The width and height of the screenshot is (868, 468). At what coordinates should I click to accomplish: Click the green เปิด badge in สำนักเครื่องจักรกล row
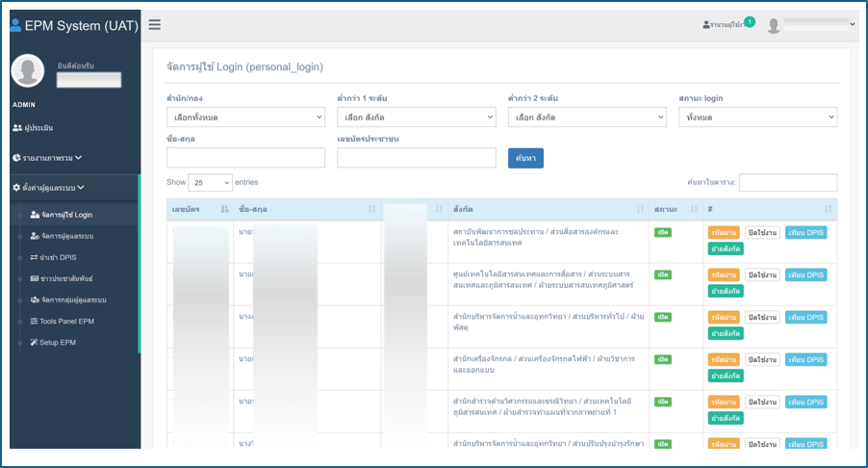tap(663, 359)
